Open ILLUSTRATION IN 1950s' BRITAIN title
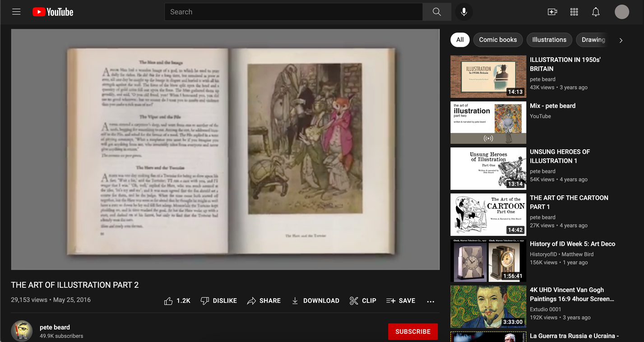The image size is (644, 342). [x=565, y=64]
